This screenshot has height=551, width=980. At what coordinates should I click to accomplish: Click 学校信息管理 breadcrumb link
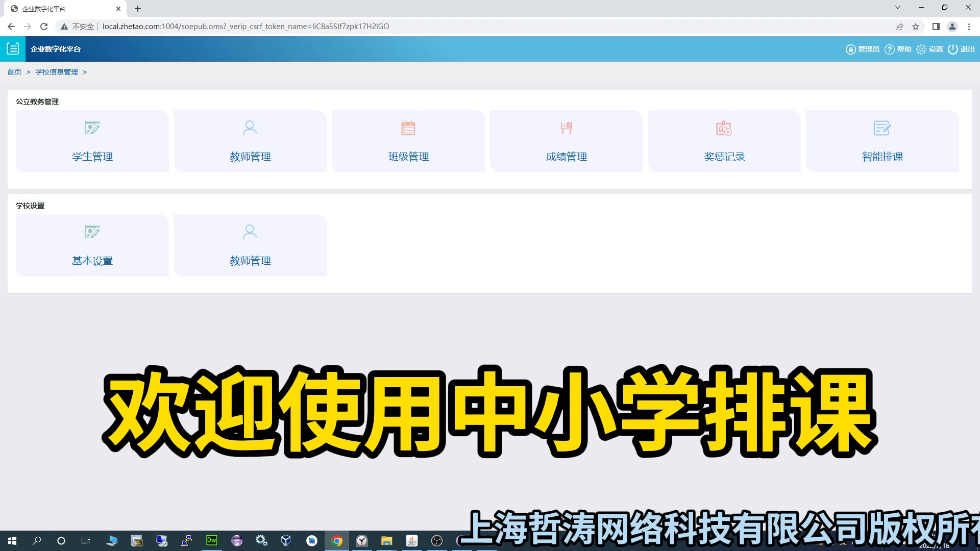point(57,72)
